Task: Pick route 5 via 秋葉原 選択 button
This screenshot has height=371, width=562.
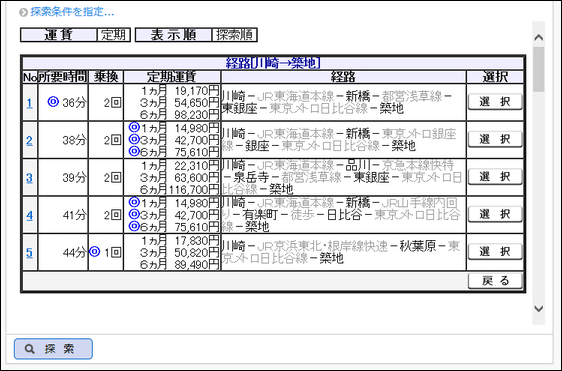Action: (495, 252)
